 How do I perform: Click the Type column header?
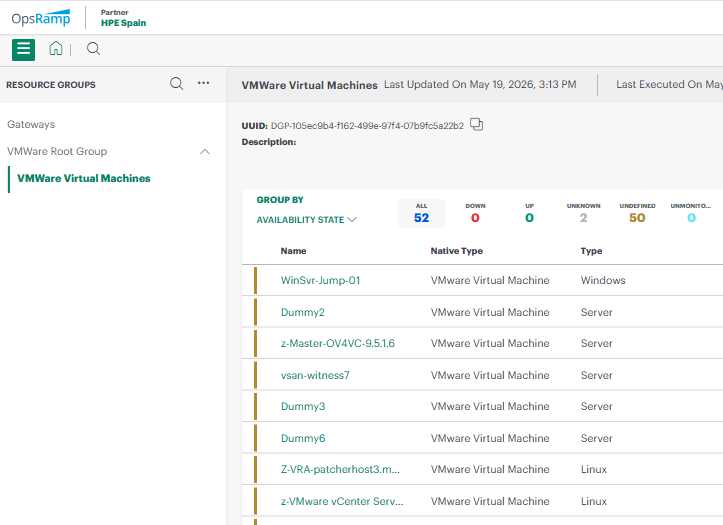click(x=591, y=251)
